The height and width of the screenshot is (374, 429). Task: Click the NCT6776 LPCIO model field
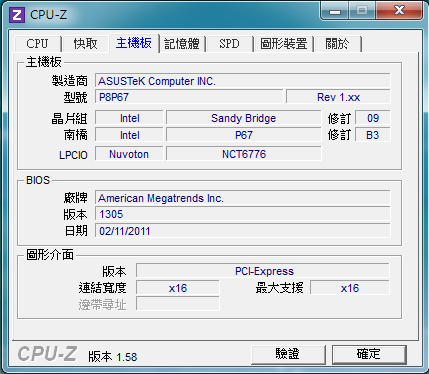(x=244, y=154)
